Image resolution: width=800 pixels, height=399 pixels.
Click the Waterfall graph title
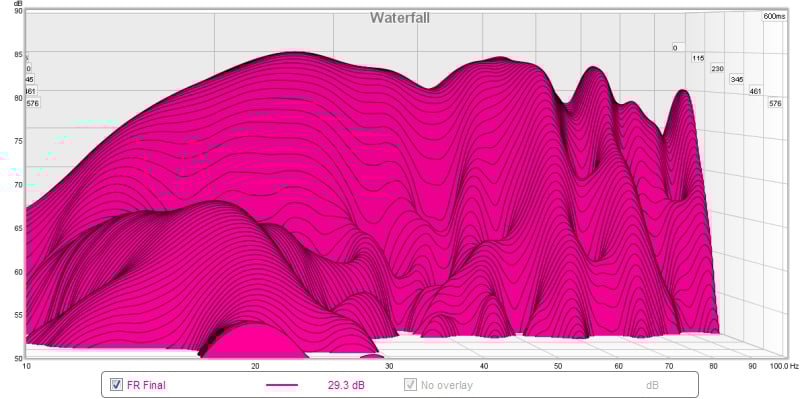(399, 18)
